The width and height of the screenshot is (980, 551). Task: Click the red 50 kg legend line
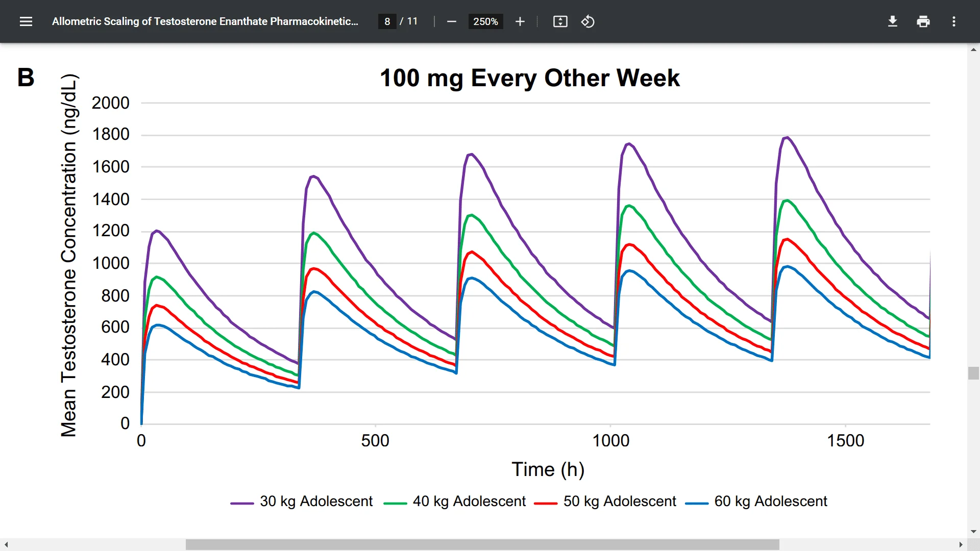coord(546,503)
